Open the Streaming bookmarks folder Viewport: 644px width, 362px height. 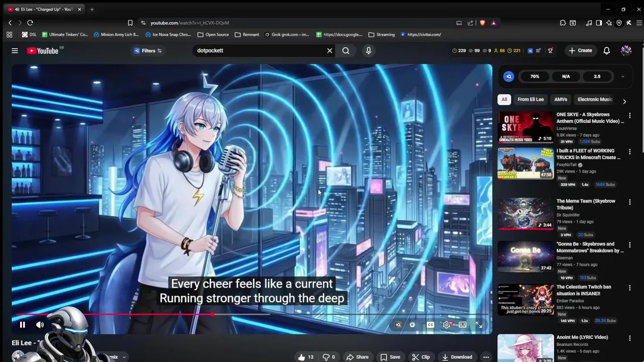pyautogui.click(x=381, y=35)
